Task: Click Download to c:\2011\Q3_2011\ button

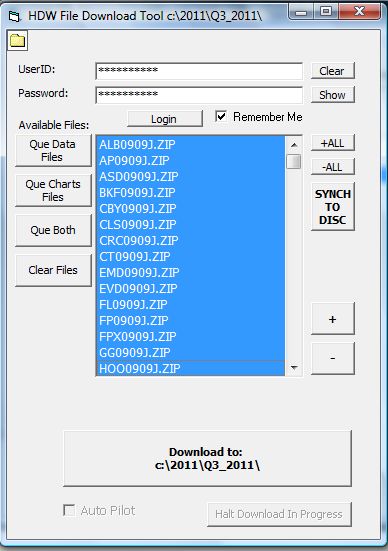Action: [x=207, y=458]
